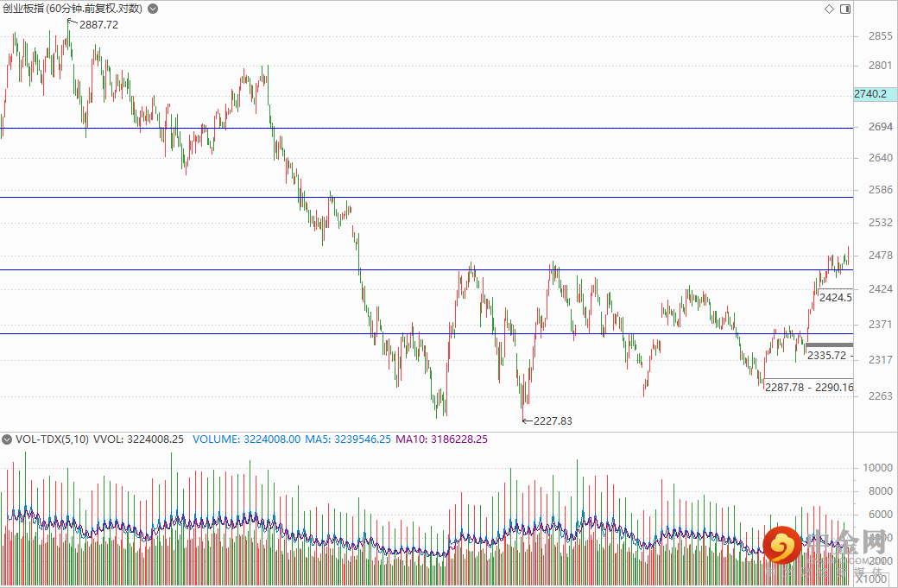Click the VVOL: 3224008.25 readout
Image resolution: width=898 pixels, height=588 pixels.
pyautogui.click(x=139, y=439)
